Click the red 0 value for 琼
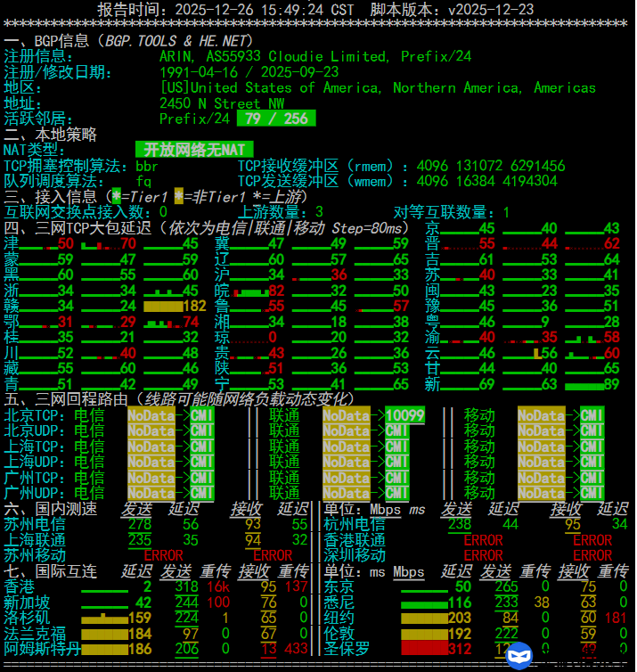The image size is (637, 672). coord(273,337)
